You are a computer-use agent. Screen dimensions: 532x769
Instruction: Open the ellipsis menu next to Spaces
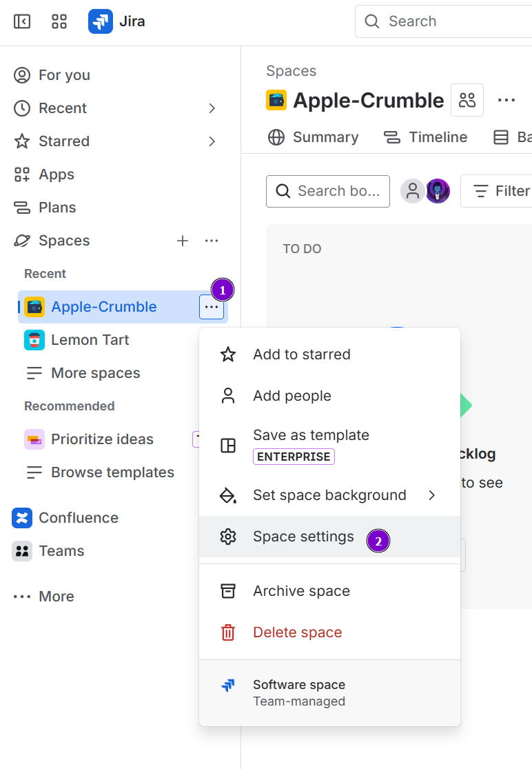tap(212, 241)
